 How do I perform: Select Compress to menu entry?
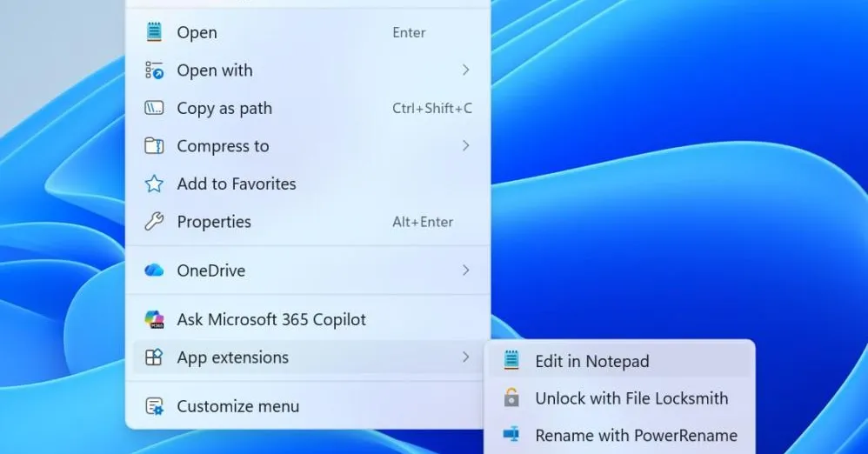click(308, 145)
